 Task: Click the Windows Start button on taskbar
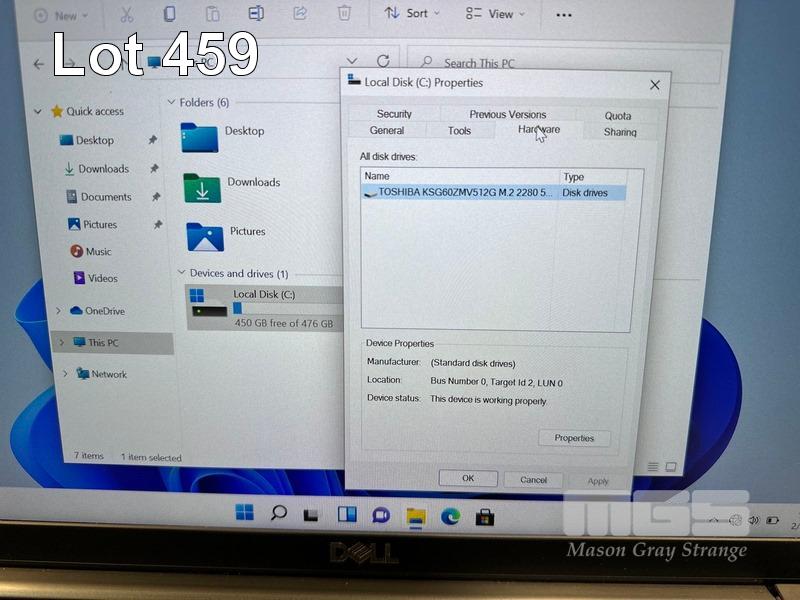(244, 514)
